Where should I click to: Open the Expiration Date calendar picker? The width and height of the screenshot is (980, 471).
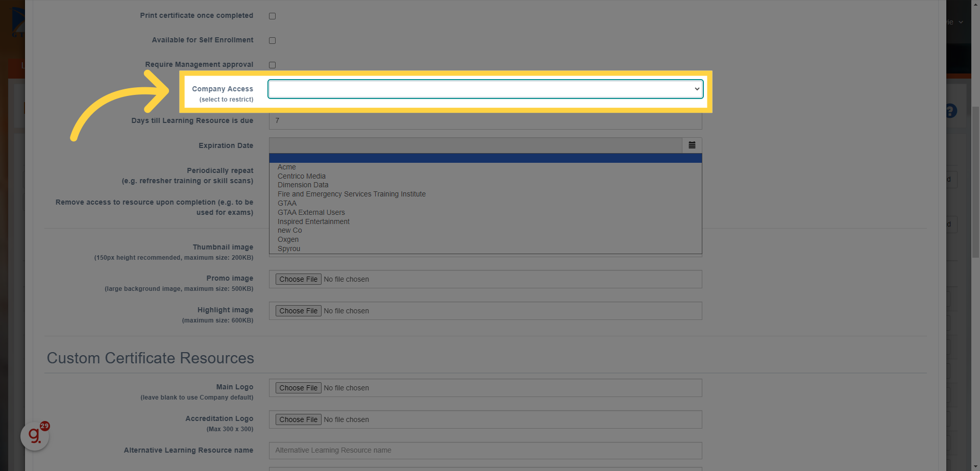(692, 145)
